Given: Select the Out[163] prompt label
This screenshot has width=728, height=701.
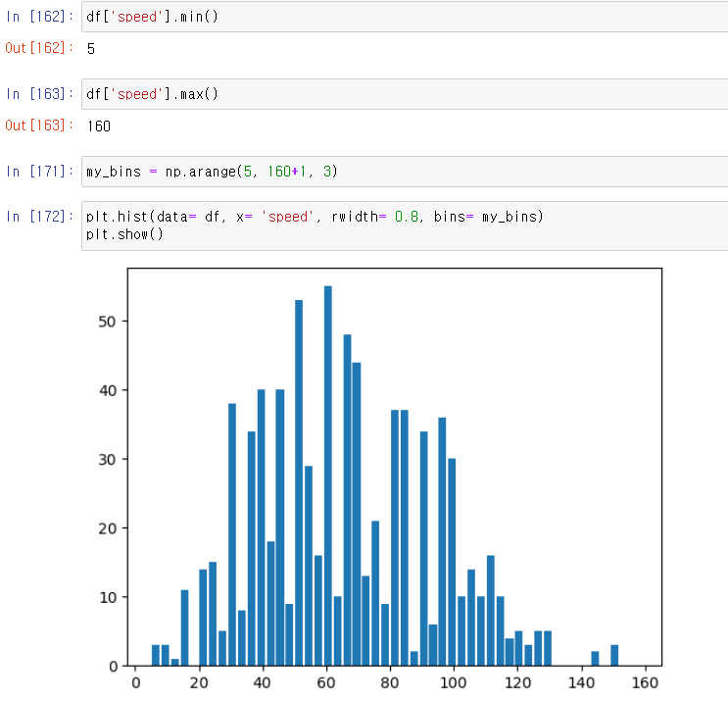Looking at the screenshot, I should (x=39, y=125).
